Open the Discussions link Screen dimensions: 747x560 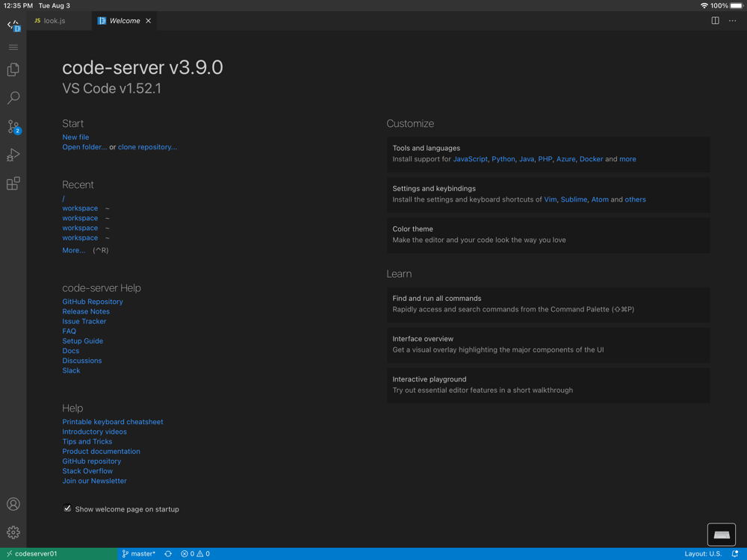[82, 361]
